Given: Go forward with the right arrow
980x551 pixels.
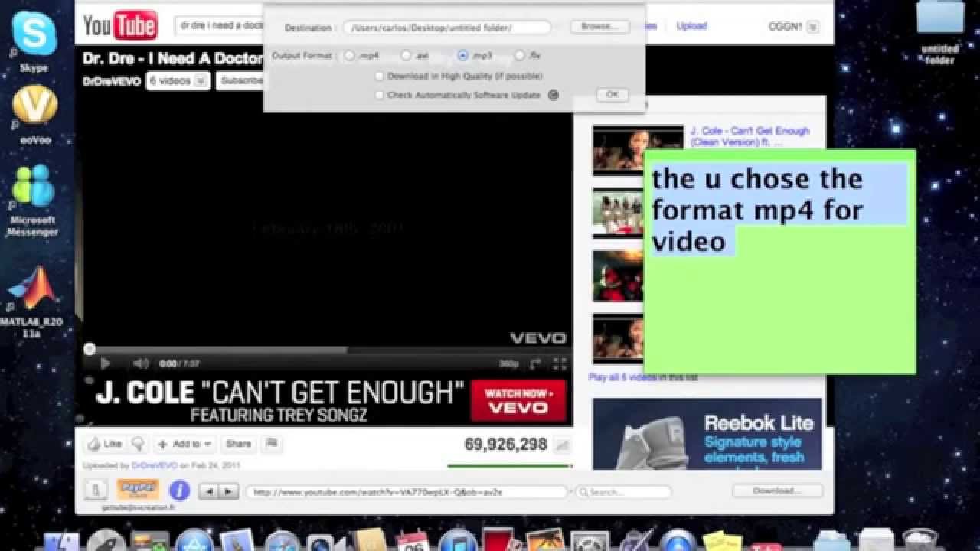Looking at the screenshot, I should 229,491.
